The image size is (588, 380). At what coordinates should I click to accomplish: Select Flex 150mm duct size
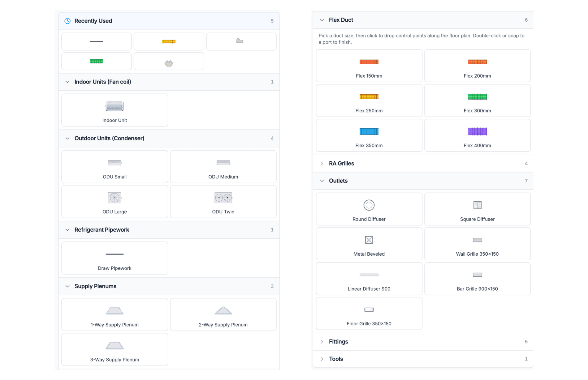(369, 66)
